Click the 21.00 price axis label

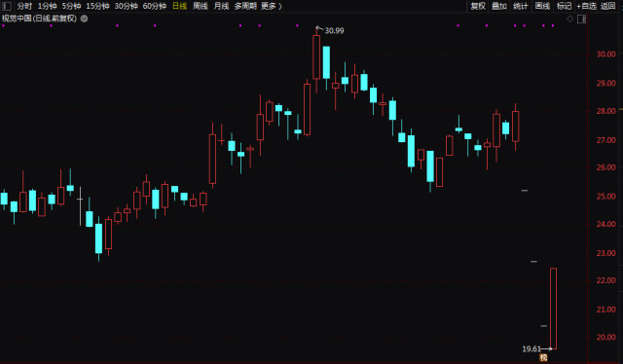coord(605,309)
